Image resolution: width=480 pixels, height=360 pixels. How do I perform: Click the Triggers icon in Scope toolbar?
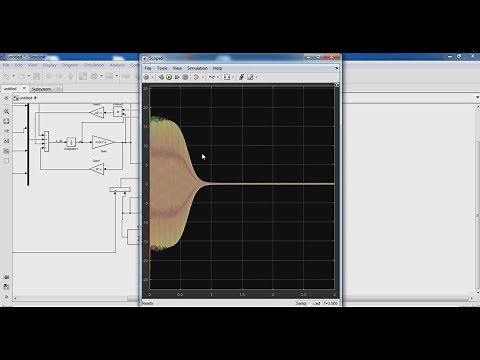click(242, 77)
